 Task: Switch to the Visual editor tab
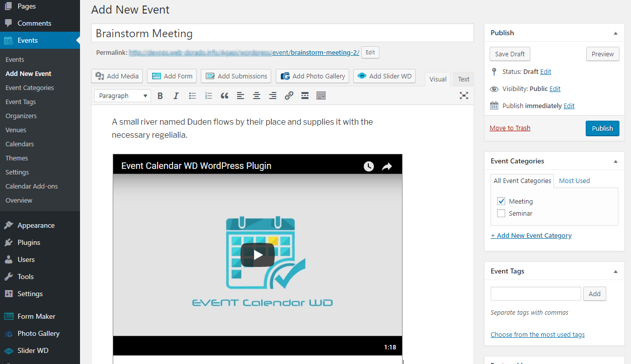click(x=438, y=79)
